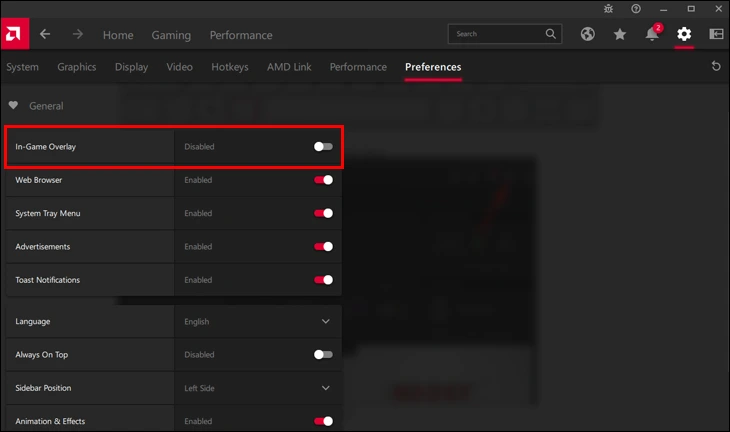Switch to the Hotkeys tab
Image resolution: width=730 pixels, height=432 pixels.
[229, 67]
